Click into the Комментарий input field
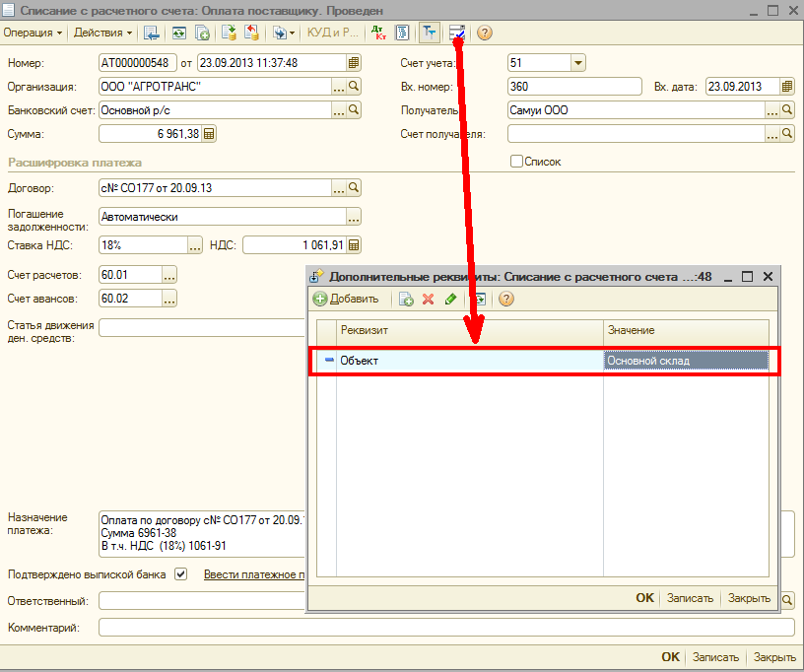Image resolution: width=804 pixels, height=672 pixels. (445, 628)
